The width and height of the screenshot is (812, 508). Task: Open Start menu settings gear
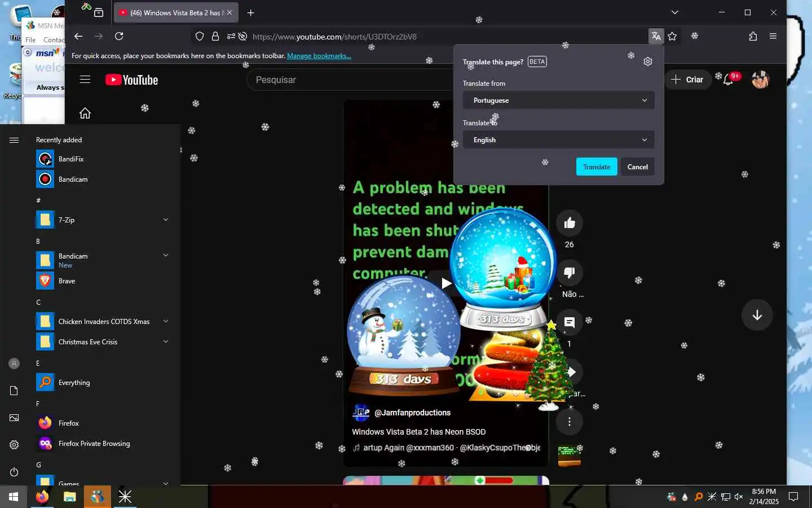(x=14, y=445)
